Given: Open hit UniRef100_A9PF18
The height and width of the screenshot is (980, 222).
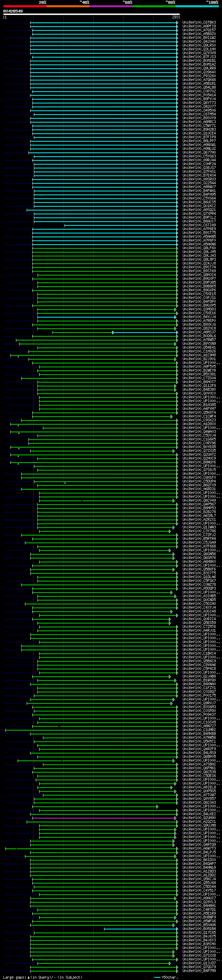Looking at the screenshot, I should (x=199, y=26).
